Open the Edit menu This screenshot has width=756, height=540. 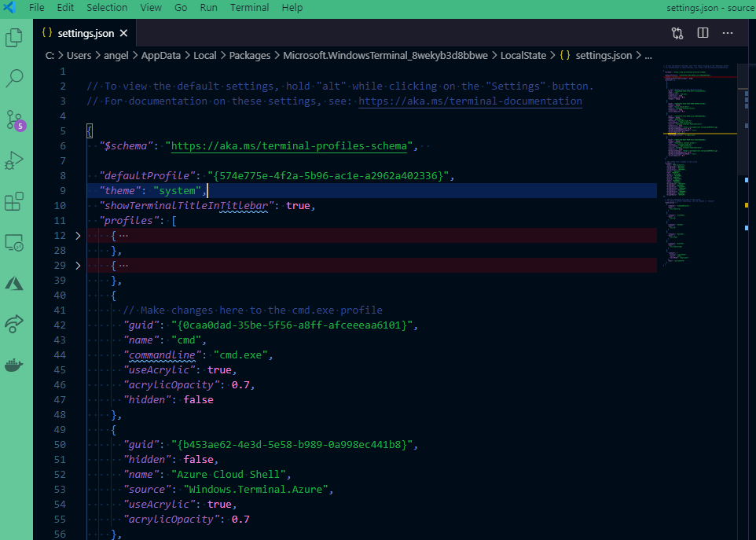pyautogui.click(x=65, y=8)
